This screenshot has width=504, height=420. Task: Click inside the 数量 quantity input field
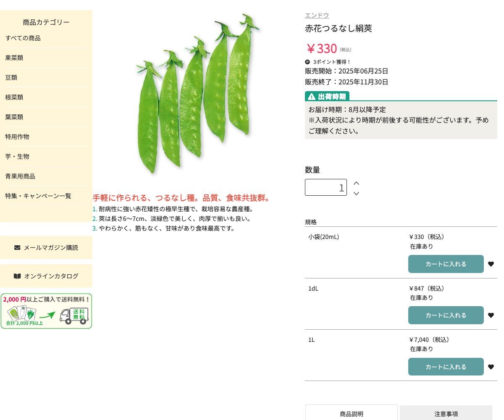(x=326, y=187)
